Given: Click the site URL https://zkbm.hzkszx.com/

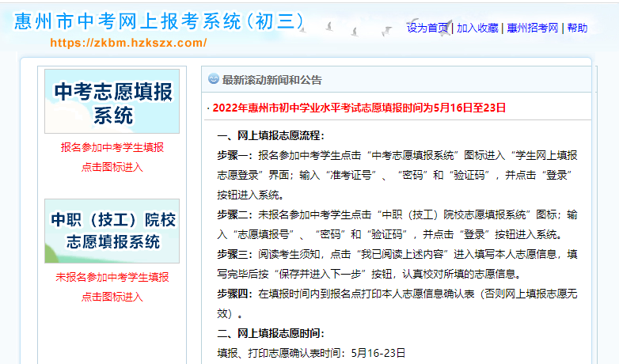Looking at the screenshot, I should (x=128, y=43).
